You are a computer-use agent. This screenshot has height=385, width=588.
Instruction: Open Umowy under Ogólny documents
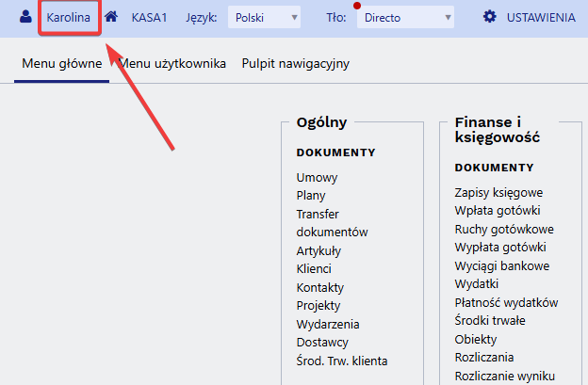[x=317, y=177]
